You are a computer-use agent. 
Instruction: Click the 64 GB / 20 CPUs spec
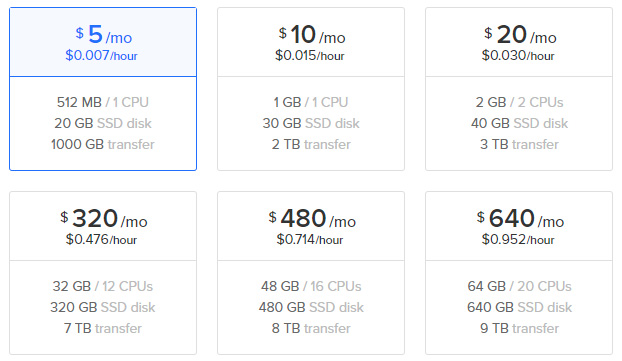coord(519,286)
